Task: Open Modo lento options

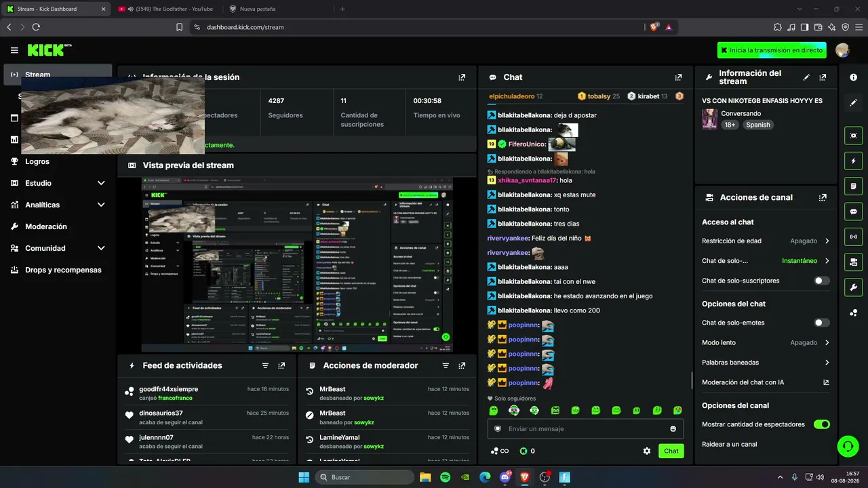Action: [x=766, y=342]
